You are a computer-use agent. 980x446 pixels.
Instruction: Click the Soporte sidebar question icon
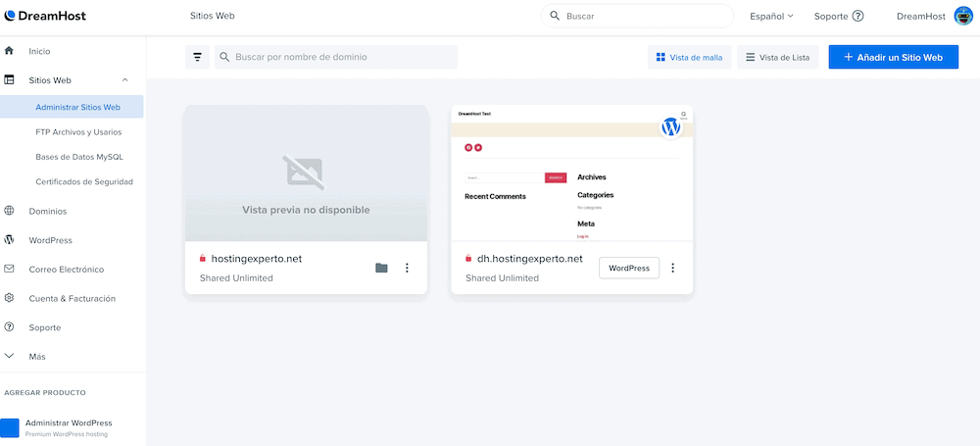coord(9,326)
